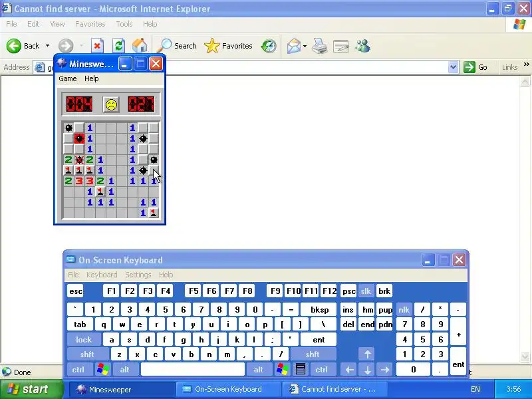Click the Start button
This screenshot has width=532, height=399.
tap(32, 389)
